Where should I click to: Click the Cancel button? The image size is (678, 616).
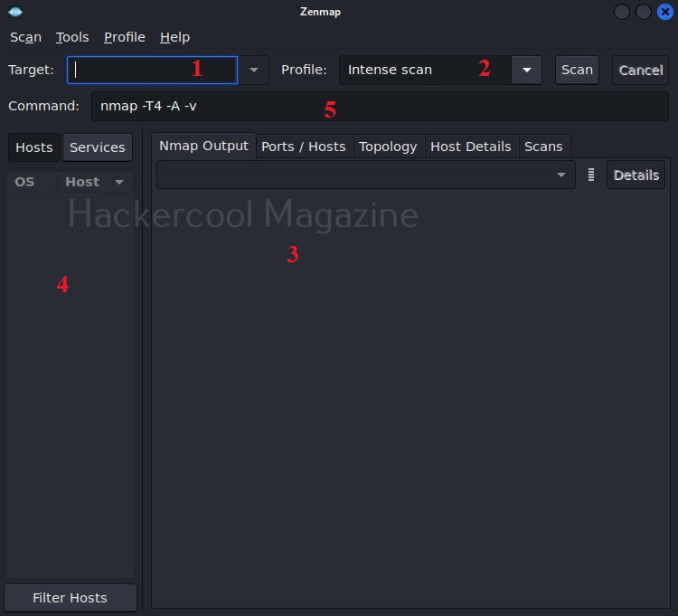[640, 70]
